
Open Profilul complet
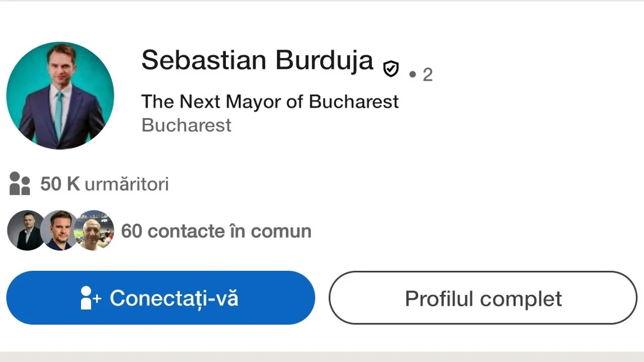[483, 298]
